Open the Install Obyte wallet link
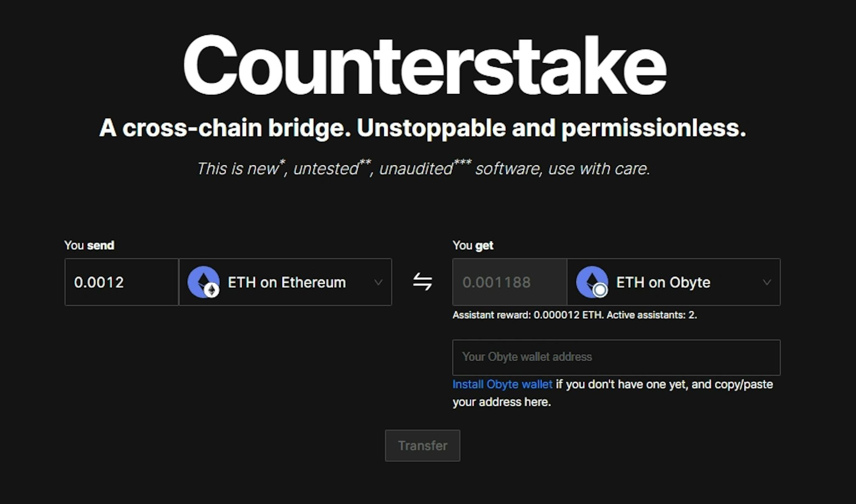 click(502, 384)
